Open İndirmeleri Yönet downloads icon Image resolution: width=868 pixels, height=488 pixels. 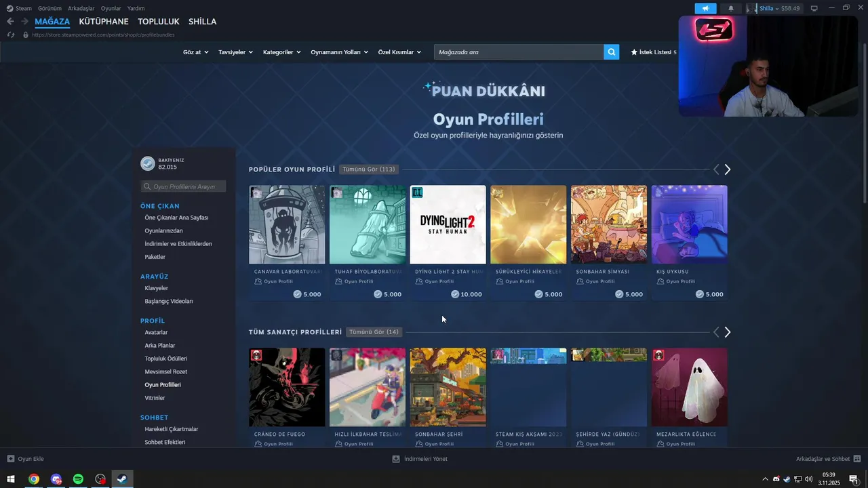pyautogui.click(x=396, y=459)
